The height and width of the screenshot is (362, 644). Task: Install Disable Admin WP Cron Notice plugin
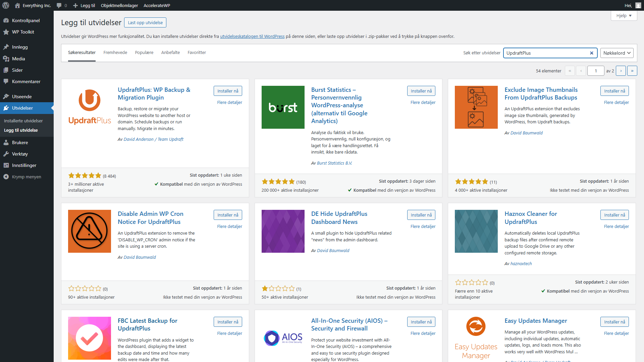click(x=228, y=215)
